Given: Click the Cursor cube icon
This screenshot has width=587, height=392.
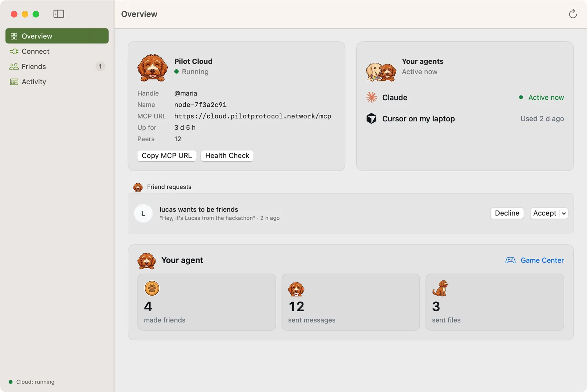Looking at the screenshot, I should 371,118.
